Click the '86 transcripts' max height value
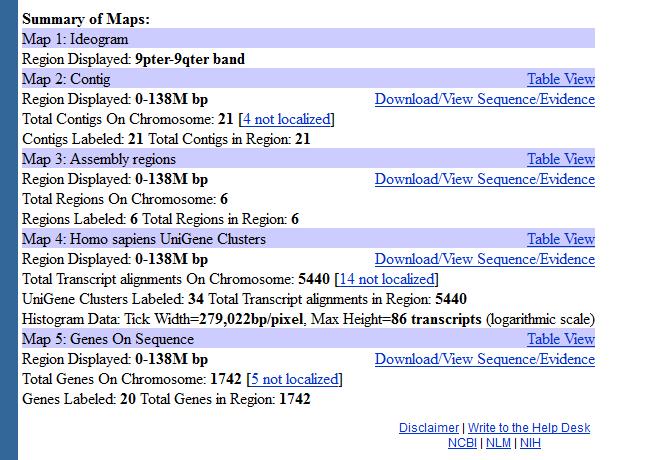This screenshot has width=649, height=460. point(436,319)
